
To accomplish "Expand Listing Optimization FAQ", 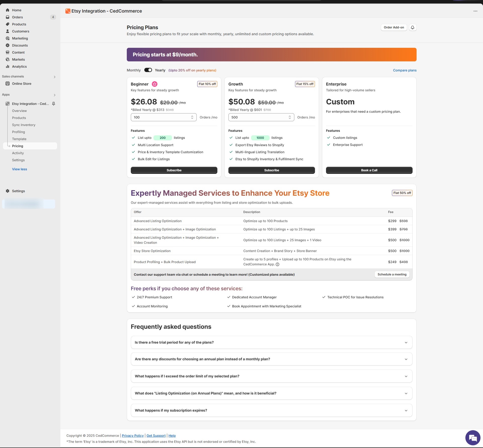I will coord(271,393).
